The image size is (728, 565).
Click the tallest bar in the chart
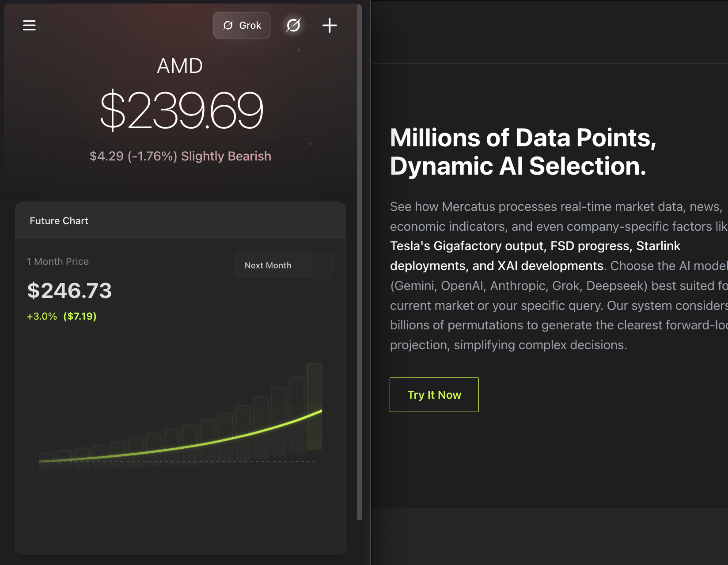click(315, 407)
